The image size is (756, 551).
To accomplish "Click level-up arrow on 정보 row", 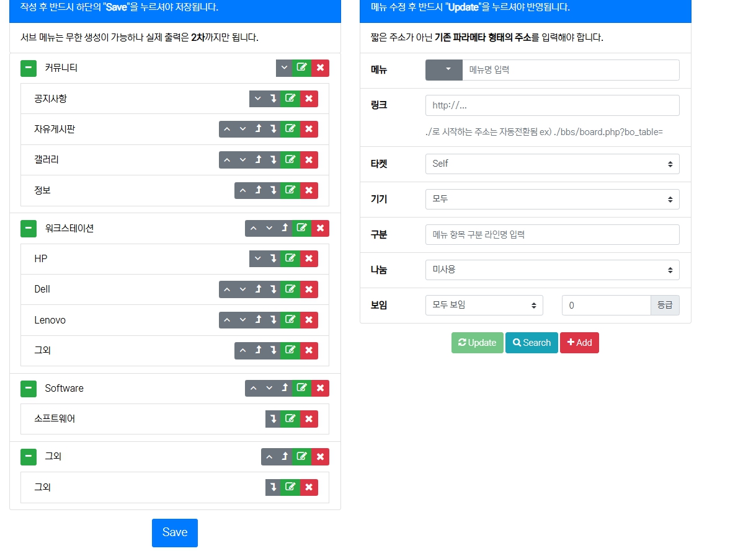I will tap(258, 190).
